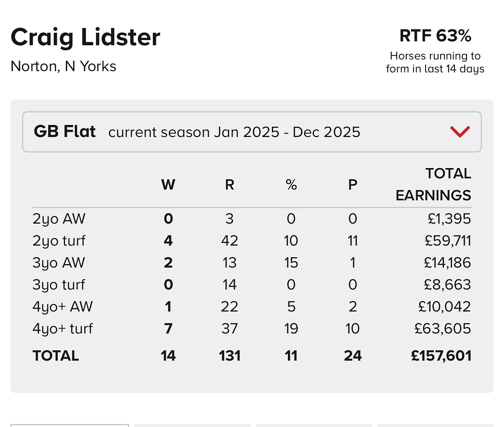Image resolution: width=504 pixels, height=427 pixels.
Task: Click the % column header
Action: click(291, 184)
